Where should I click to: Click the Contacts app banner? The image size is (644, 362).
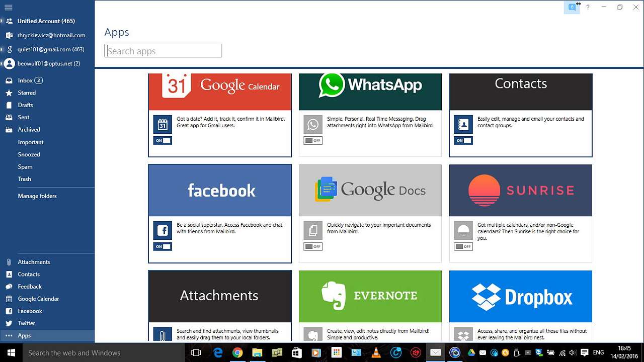[x=521, y=92]
